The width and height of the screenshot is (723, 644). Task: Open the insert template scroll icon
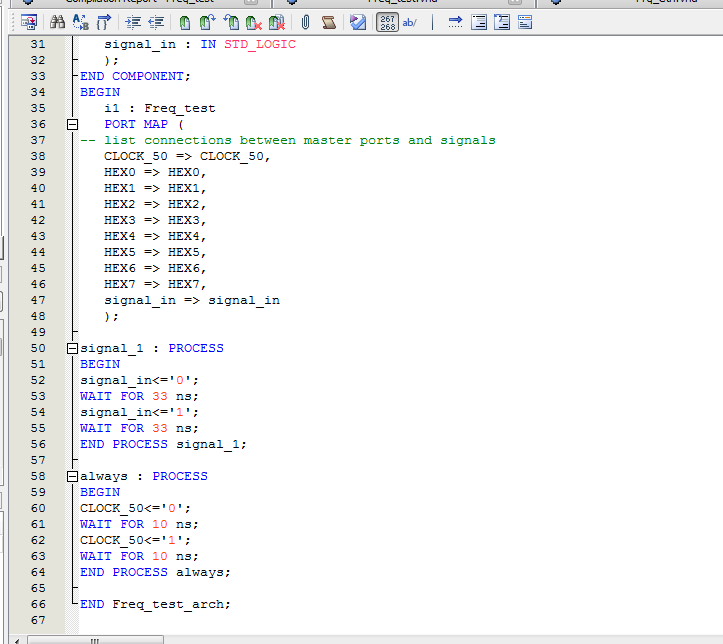(328, 22)
